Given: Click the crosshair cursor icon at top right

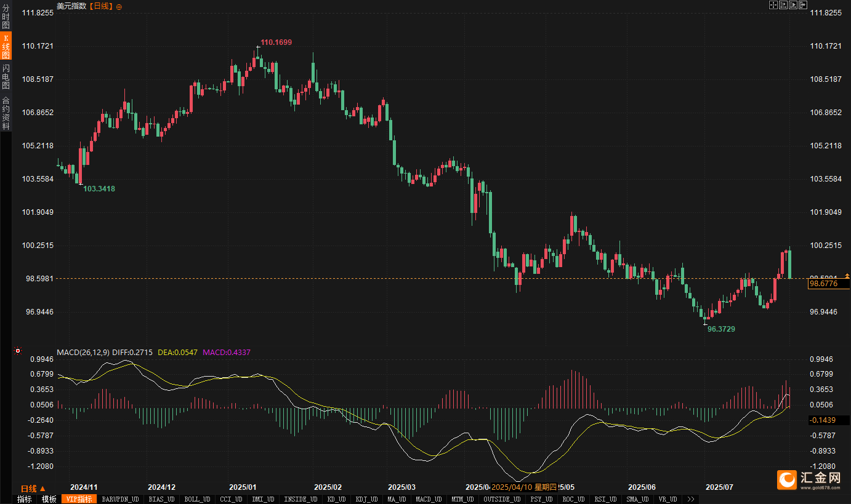Looking at the screenshot, I should tap(773, 5).
